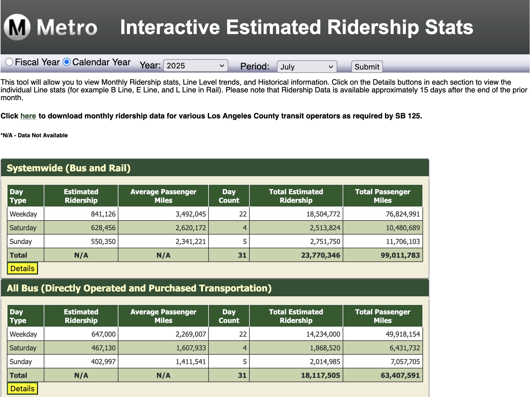Image resolution: width=532 pixels, height=397 pixels.
Task: Click All Bus Sunday average miles 1,411,541
Action: (x=191, y=362)
